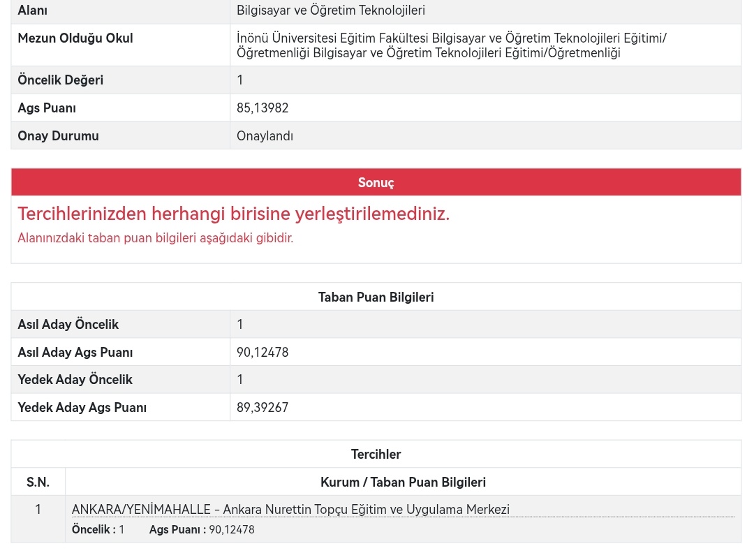
Task: Select the Ags score value 85,13982
Action: point(263,108)
